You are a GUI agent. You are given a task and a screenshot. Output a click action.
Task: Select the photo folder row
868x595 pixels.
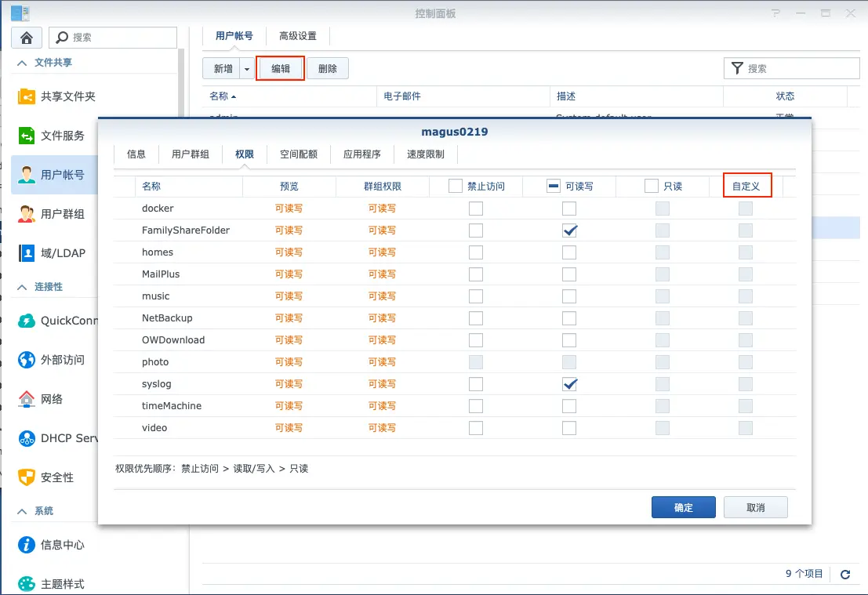[455, 362]
